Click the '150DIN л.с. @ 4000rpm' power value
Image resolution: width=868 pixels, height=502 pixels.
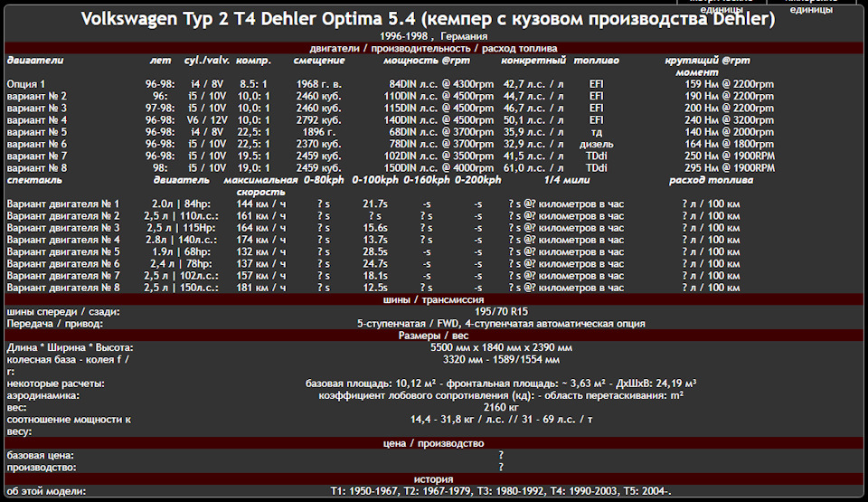click(x=439, y=168)
